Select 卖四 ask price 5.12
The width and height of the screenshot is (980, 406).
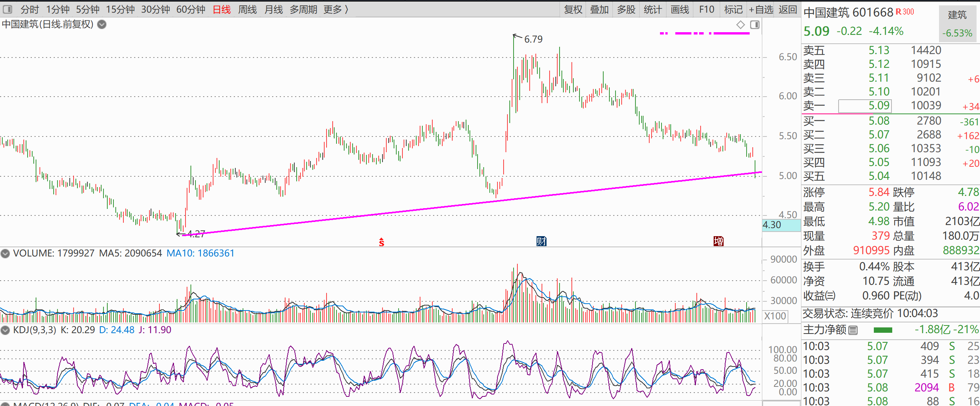(x=879, y=64)
